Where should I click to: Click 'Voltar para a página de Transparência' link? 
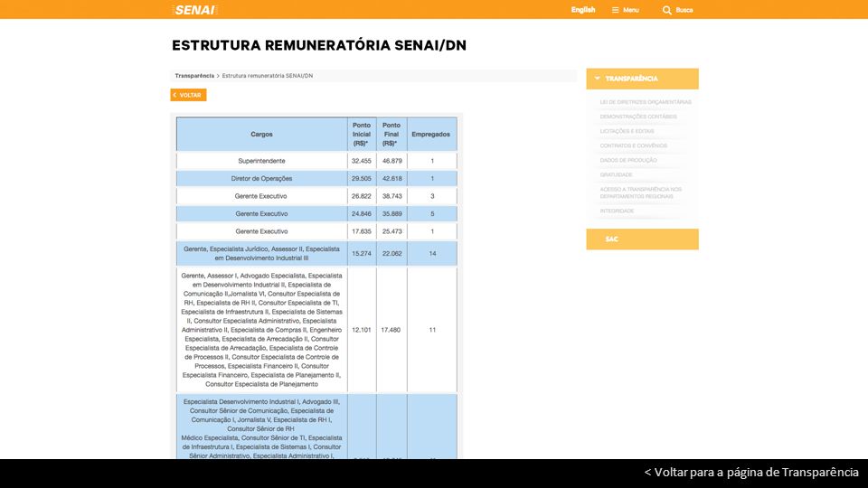[x=751, y=473]
